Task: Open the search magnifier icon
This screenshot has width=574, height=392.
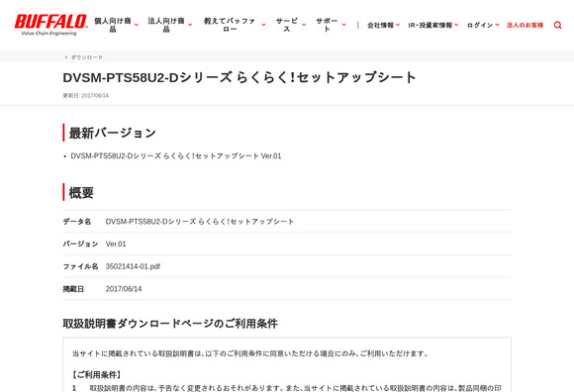Action: [557, 25]
